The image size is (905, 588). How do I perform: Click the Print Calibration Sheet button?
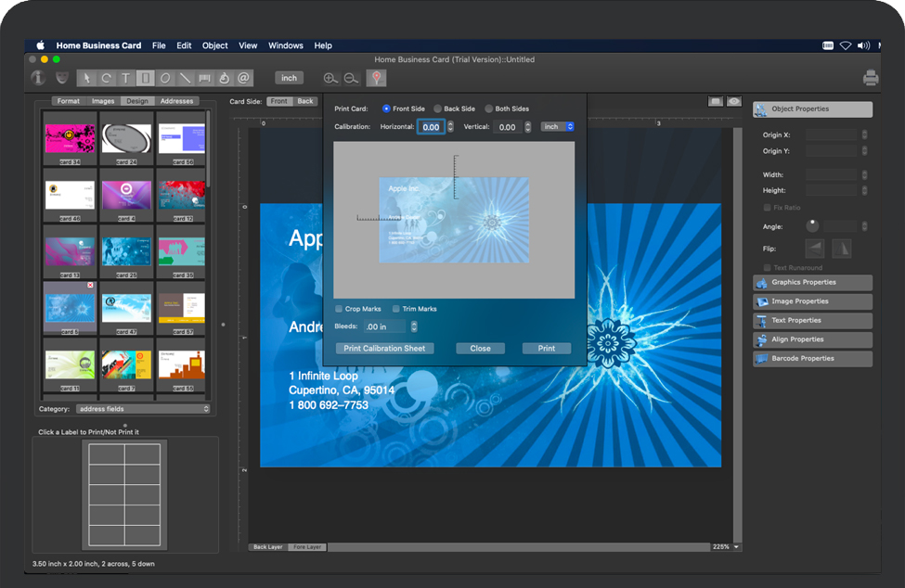point(384,349)
